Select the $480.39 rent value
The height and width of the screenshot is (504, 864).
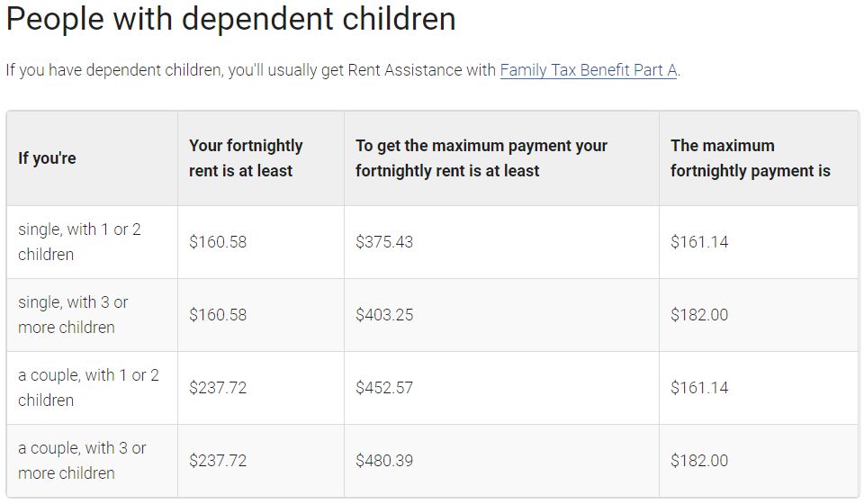tap(384, 461)
